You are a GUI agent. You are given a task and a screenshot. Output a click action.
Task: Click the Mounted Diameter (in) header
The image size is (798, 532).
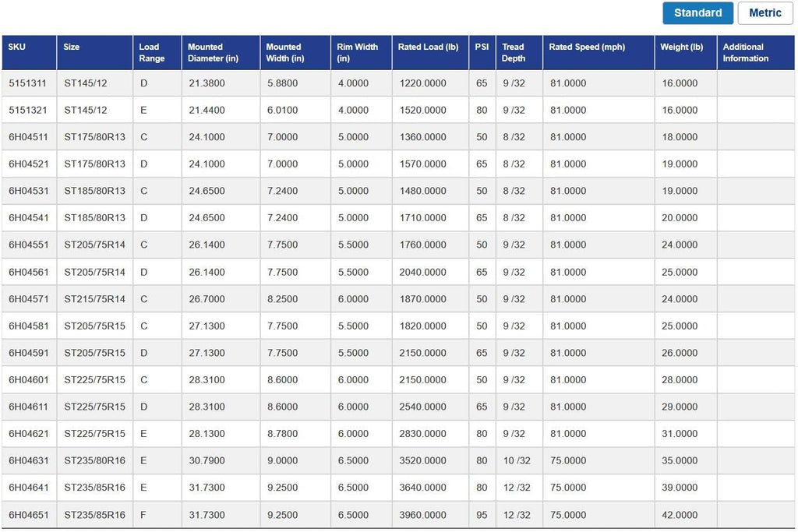coord(221,52)
